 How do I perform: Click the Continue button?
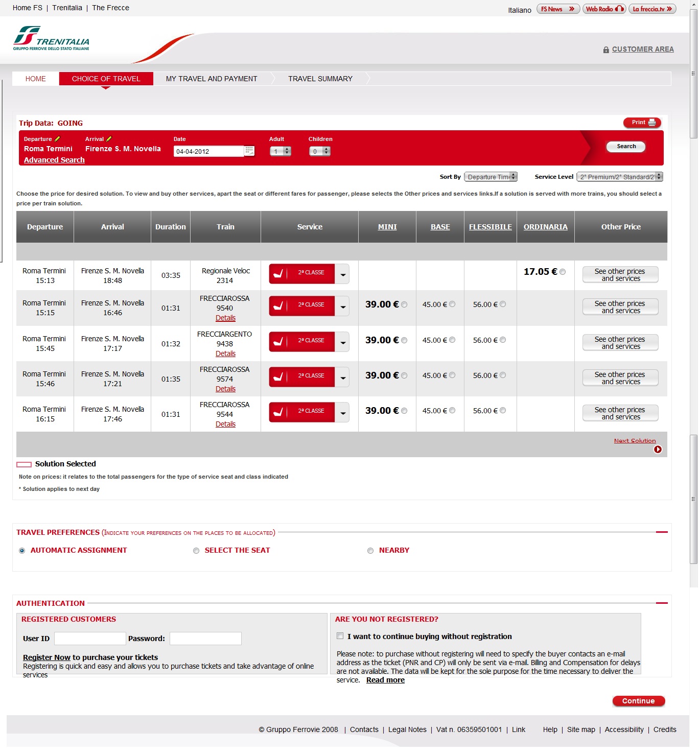[x=639, y=701]
